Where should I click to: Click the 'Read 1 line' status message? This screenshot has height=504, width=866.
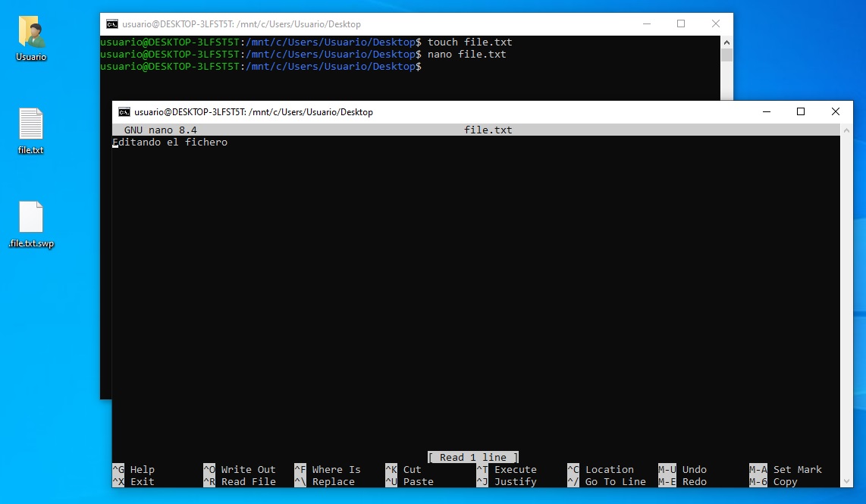click(473, 458)
